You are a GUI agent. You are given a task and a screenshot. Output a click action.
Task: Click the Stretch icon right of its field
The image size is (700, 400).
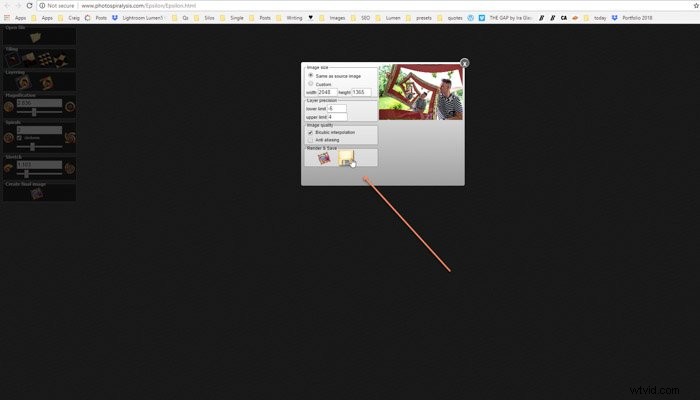pos(70,168)
